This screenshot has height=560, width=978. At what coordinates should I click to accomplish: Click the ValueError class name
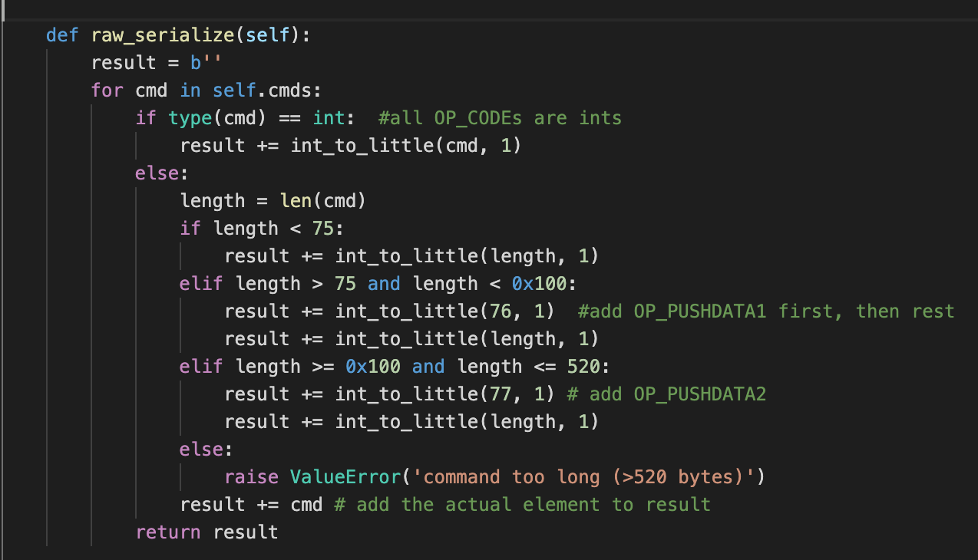[345, 477]
